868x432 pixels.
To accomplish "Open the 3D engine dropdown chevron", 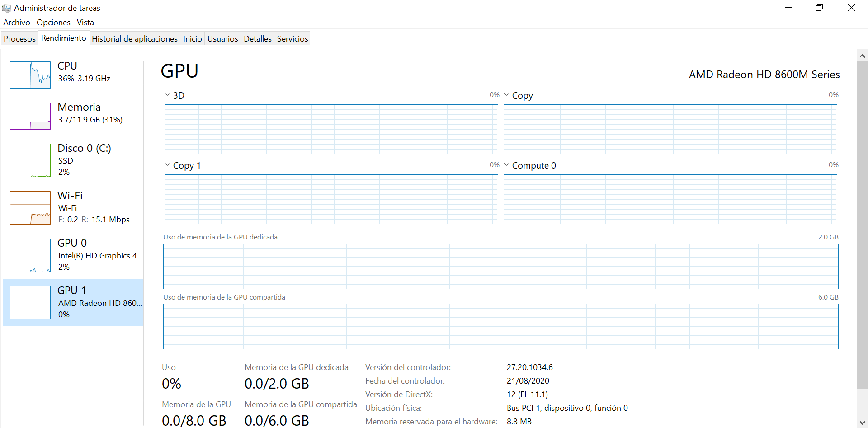I will tap(168, 95).
